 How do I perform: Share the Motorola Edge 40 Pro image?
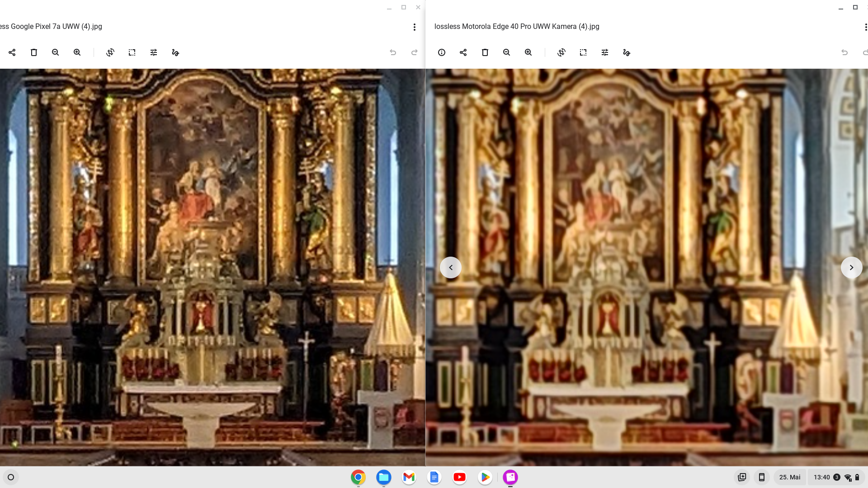pos(463,52)
